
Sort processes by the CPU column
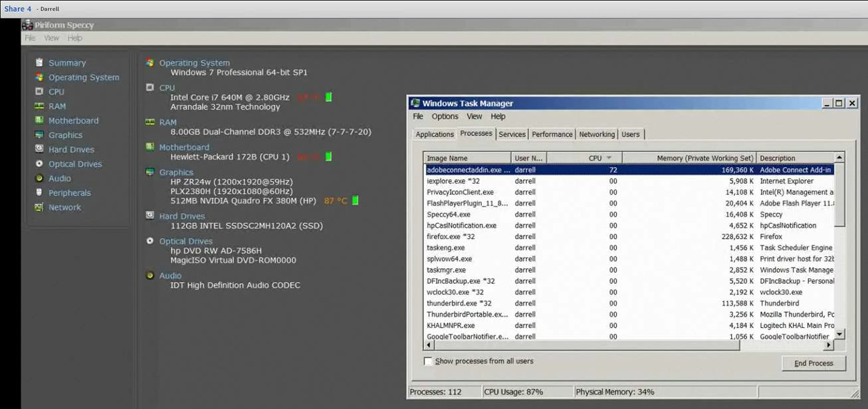pos(584,158)
